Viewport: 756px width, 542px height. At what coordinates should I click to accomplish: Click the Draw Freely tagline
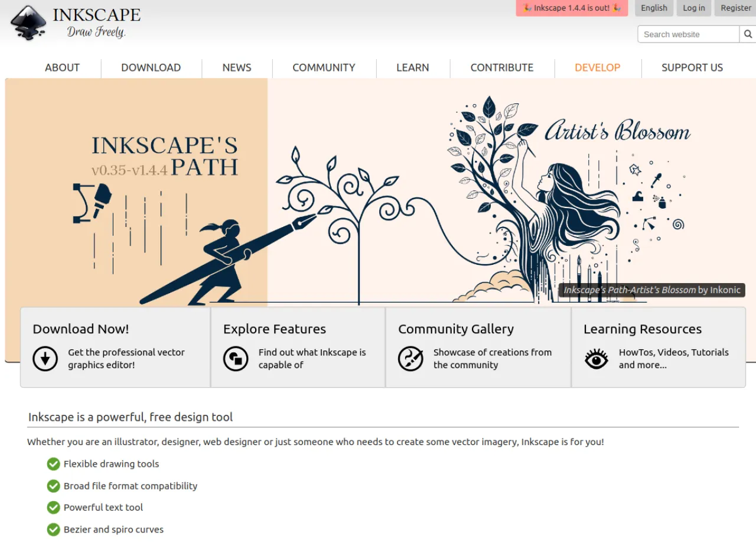tap(96, 31)
